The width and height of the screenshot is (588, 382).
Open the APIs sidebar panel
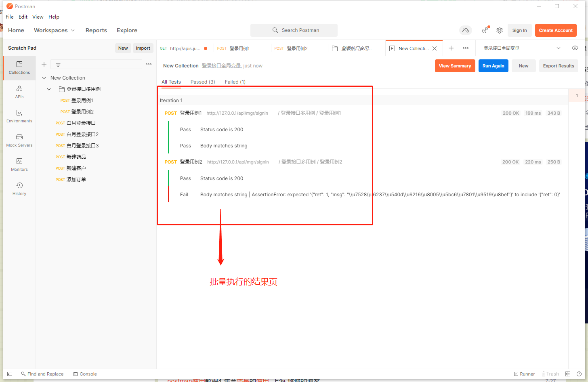tap(19, 92)
